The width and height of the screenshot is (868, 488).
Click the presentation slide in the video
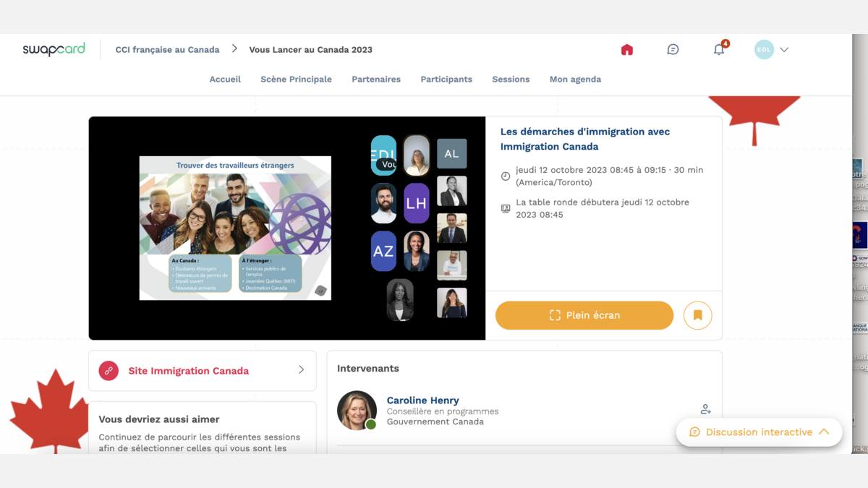pos(235,228)
